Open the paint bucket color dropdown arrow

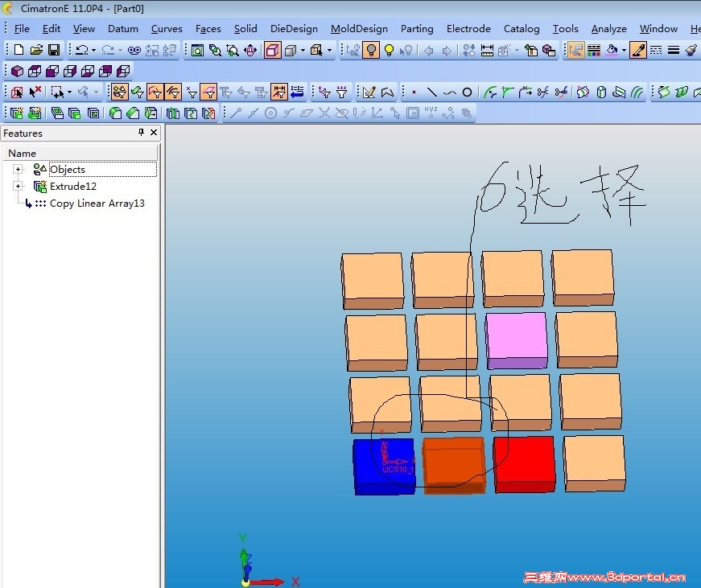pos(624,50)
